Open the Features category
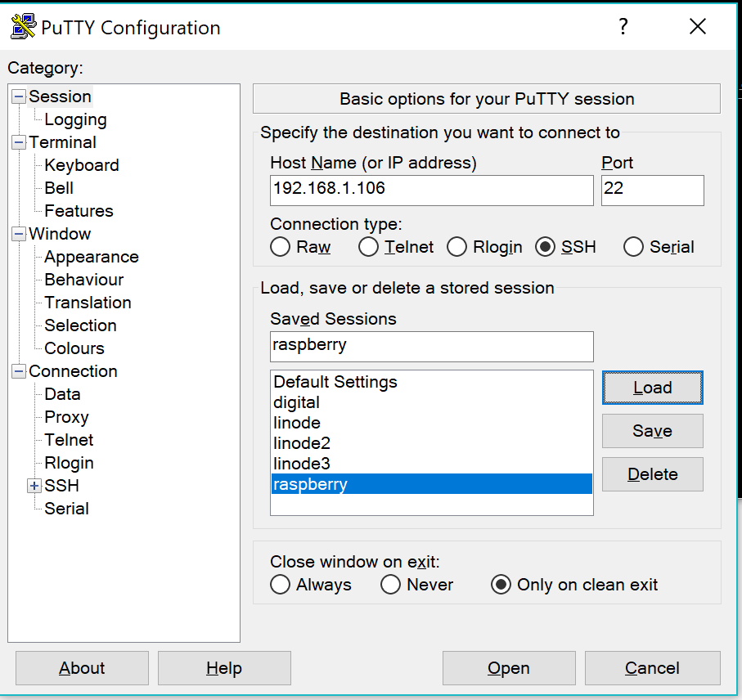 [x=79, y=211]
